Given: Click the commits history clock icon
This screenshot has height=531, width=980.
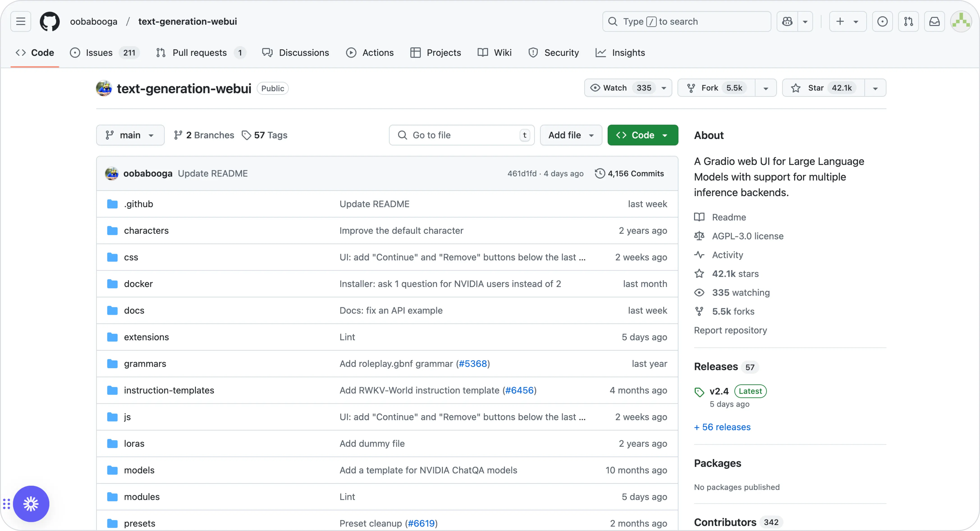Looking at the screenshot, I should tap(599, 173).
